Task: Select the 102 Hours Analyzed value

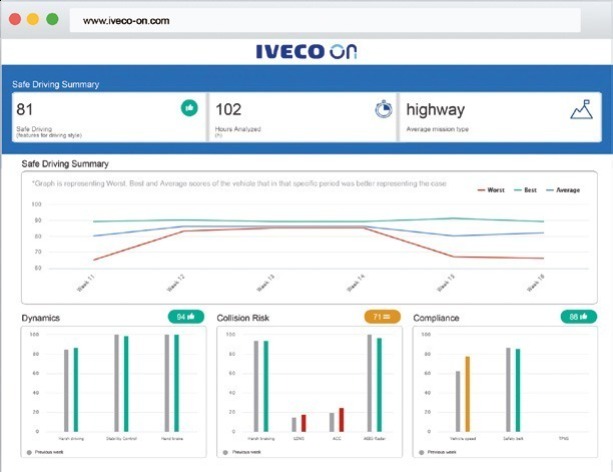Action: point(228,109)
